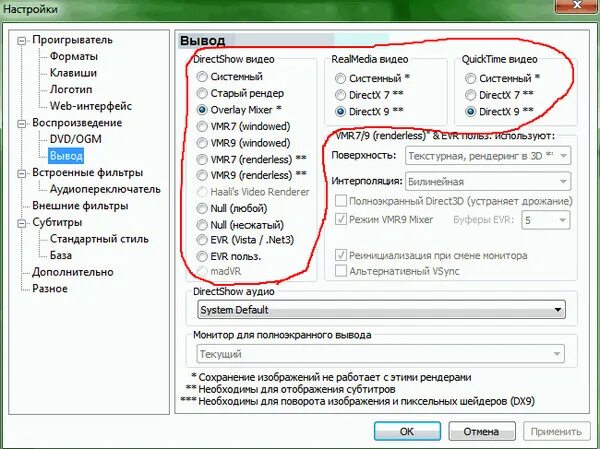The width and height of the screenshot is (600, 449).
Task: Open the fullscreen monitor Текущий dropdown
Action: [x=381, y=354]
